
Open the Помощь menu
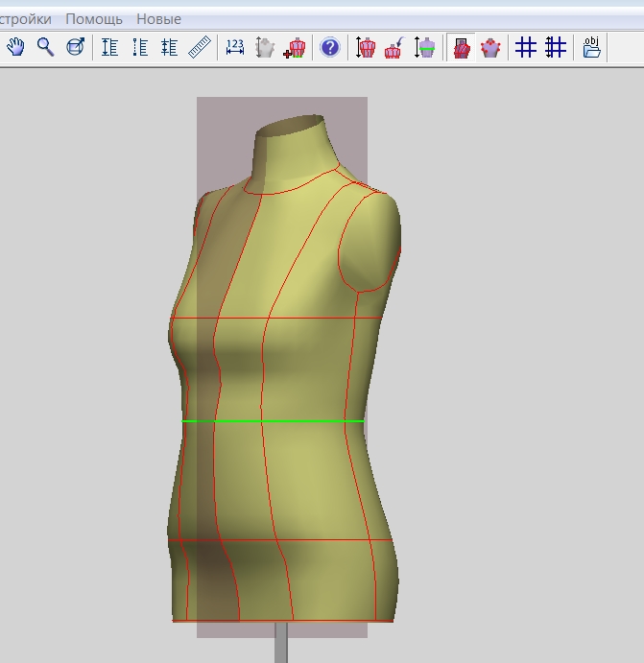click(x=94, y=19)
